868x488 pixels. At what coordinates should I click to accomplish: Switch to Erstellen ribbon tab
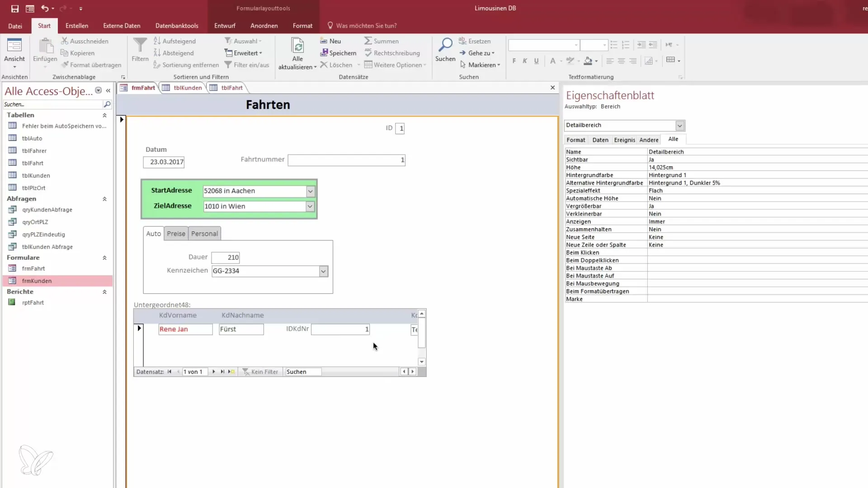77,26
